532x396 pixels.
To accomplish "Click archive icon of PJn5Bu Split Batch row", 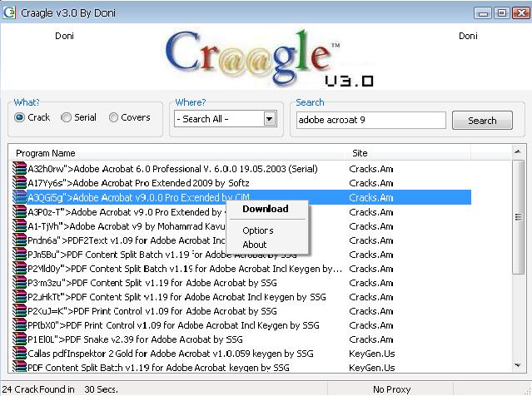I will [x=19, y=255].
